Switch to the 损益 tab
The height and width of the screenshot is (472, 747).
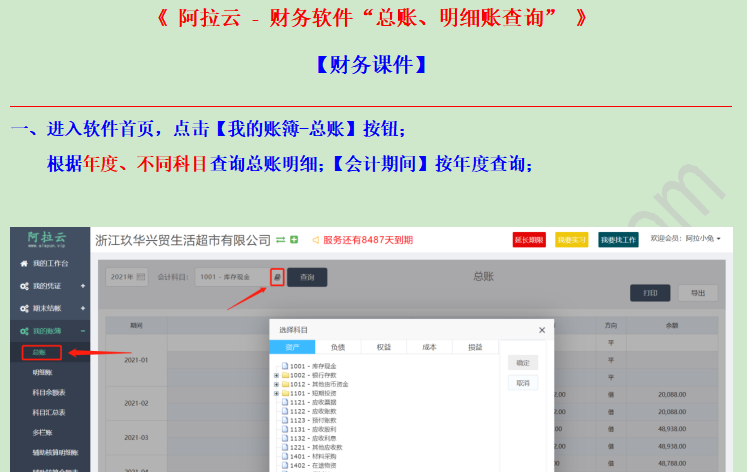[475, 347]
